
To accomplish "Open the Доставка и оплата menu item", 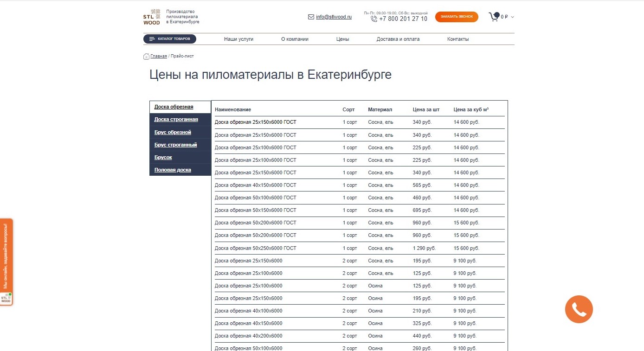I will click(398, 39).
